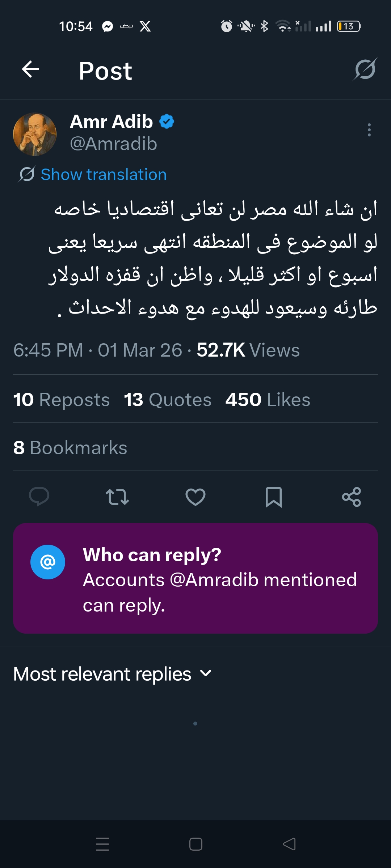Image resolution: width=391 pixels, height=868 pixels.
Task: Like the post with heart icon
Action: (195, 497)
